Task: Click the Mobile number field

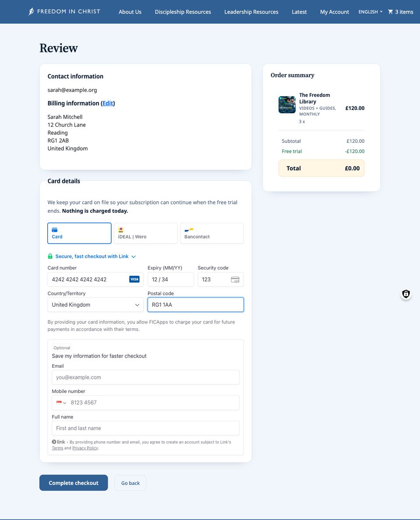Action: click(x=146, y=403)
